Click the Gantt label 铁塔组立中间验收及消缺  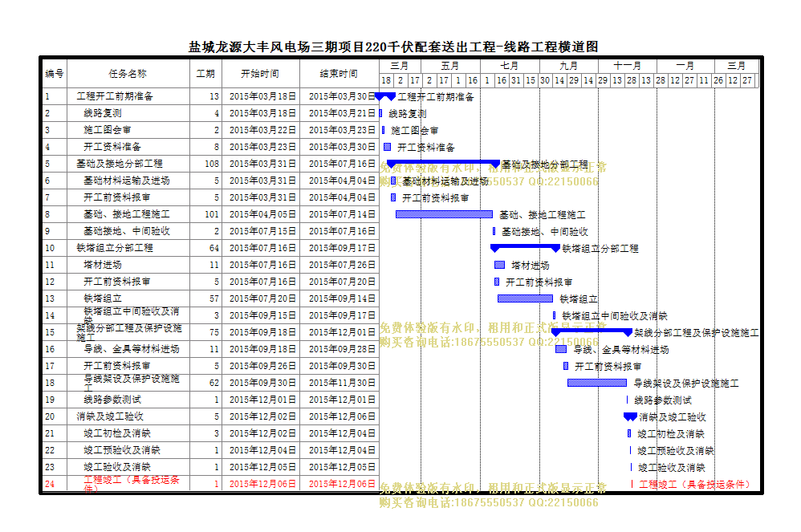pos(615,316)
